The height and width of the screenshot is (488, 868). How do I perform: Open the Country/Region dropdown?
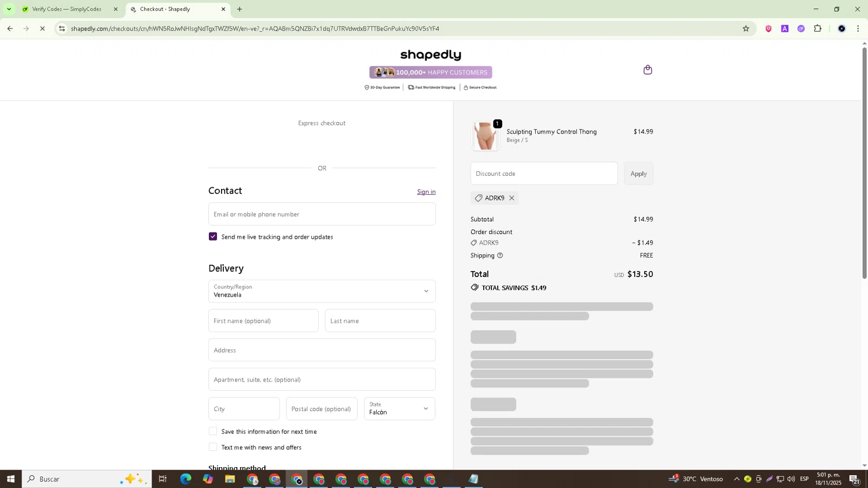coord(322,291)
